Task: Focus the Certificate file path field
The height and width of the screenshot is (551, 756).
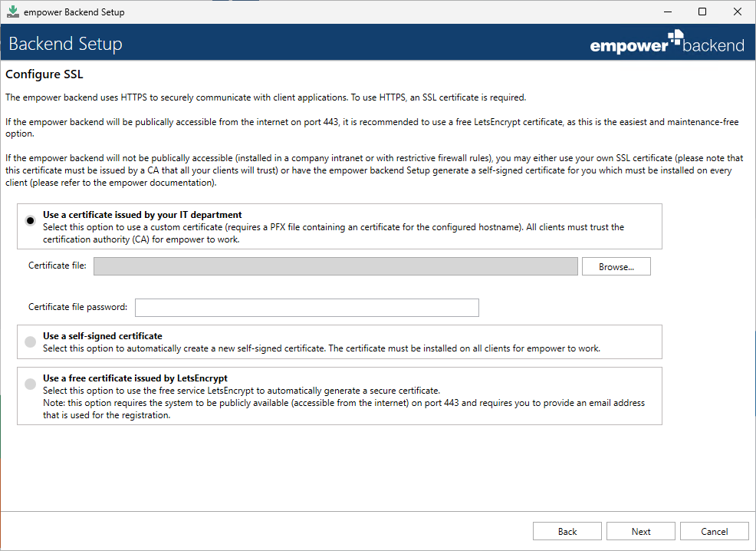Action: 336,266
